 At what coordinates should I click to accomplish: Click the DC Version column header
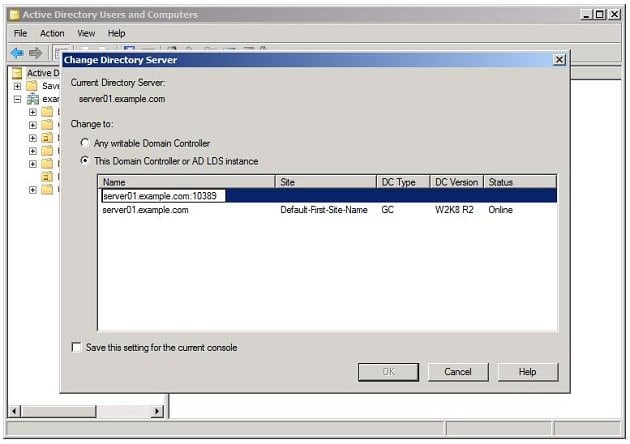tap(457, 182)
